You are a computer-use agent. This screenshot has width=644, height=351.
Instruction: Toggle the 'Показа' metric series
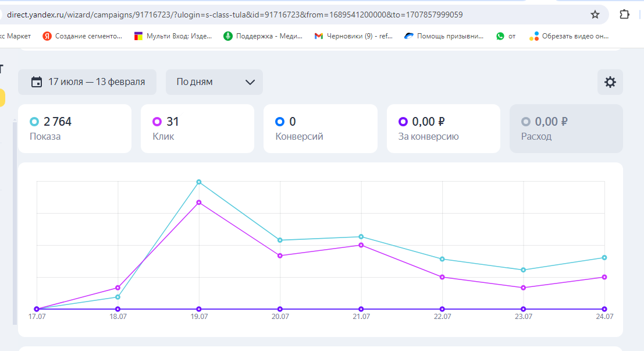[74, 129]
